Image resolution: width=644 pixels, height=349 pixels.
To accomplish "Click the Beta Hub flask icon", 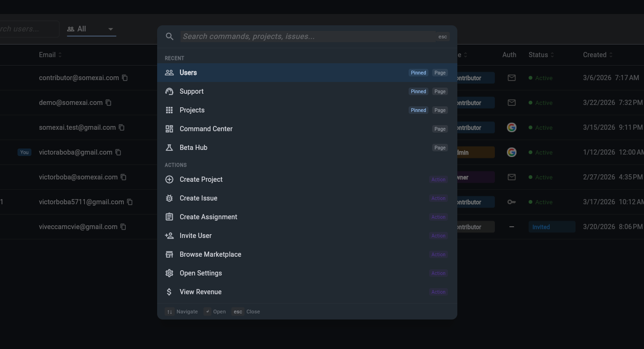I will (x=169, y=148).
